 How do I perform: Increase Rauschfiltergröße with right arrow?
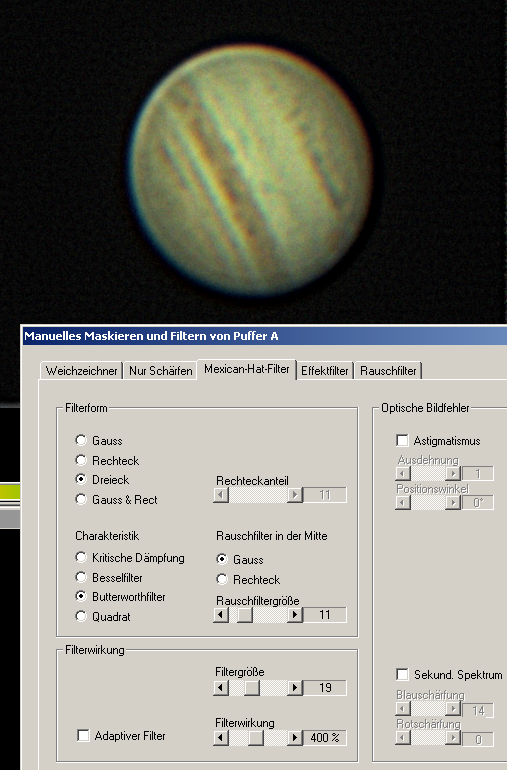(x=295, y=614)
